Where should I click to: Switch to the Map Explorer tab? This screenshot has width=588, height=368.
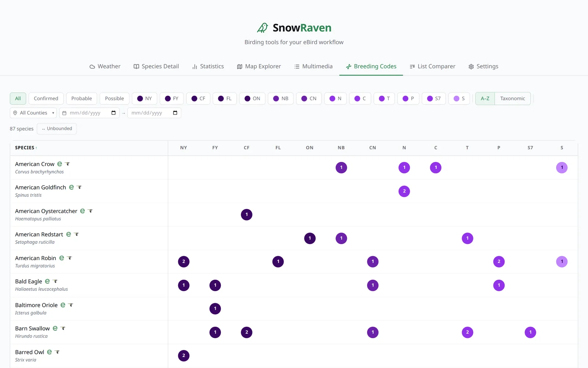pos(259,66)
